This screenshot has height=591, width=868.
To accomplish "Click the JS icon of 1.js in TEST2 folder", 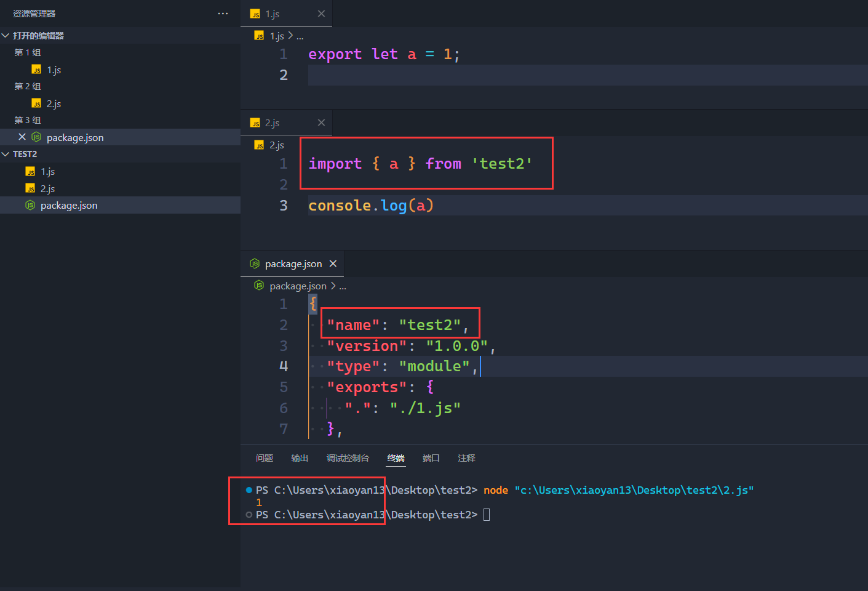I will [x=30, y=172].
